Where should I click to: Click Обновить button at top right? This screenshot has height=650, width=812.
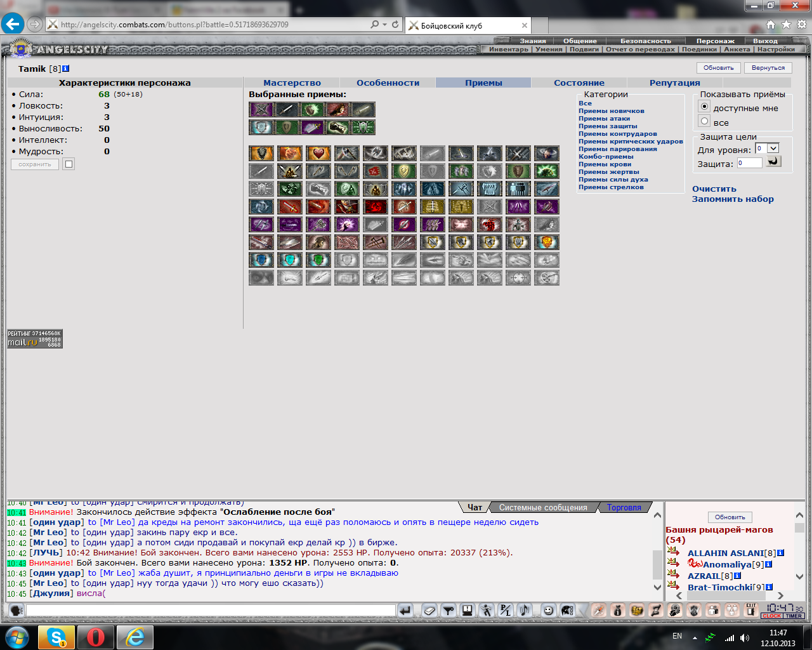pyautogui.click(x=718, y=68)
